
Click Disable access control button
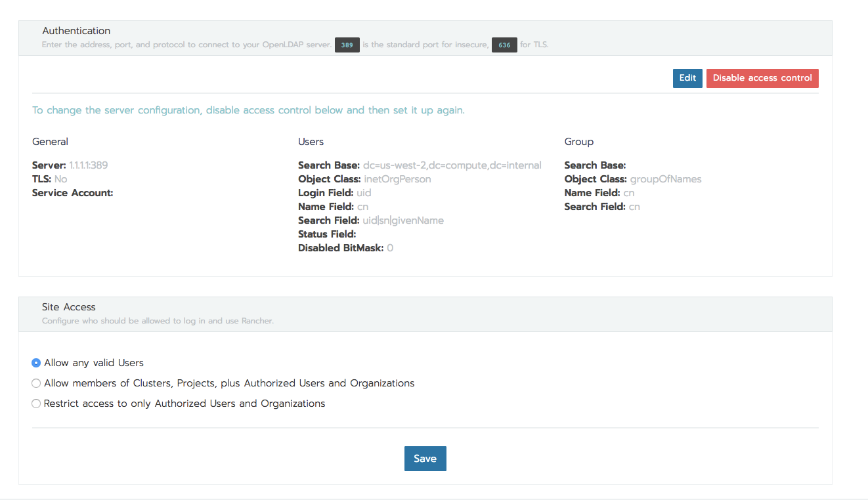762,78
